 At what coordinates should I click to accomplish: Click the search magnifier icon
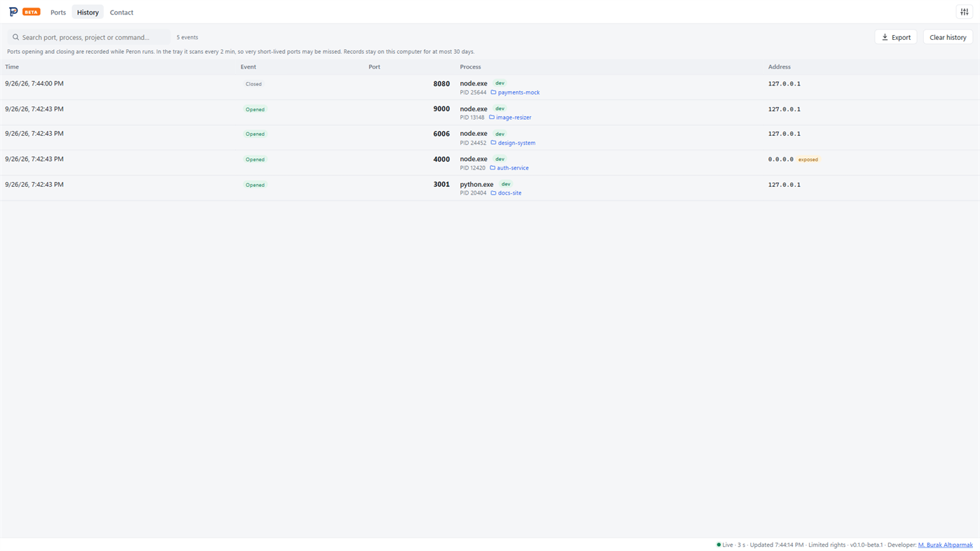15,37
